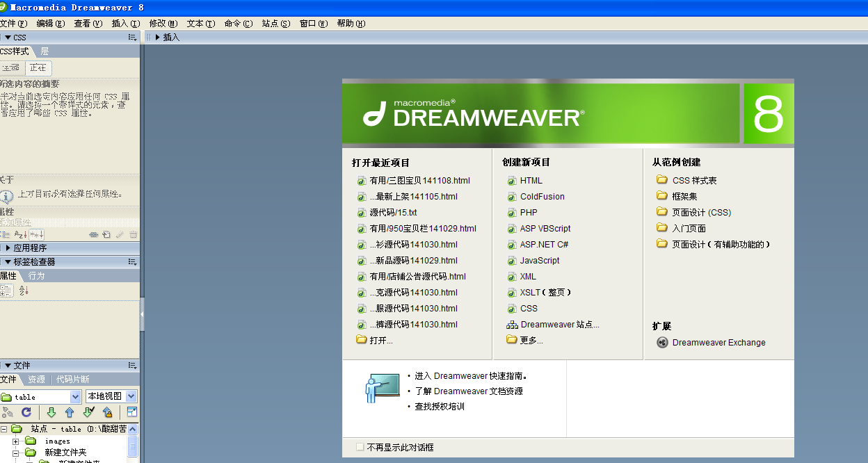
Task: Click the show only set properties icon
Action: 36,235
